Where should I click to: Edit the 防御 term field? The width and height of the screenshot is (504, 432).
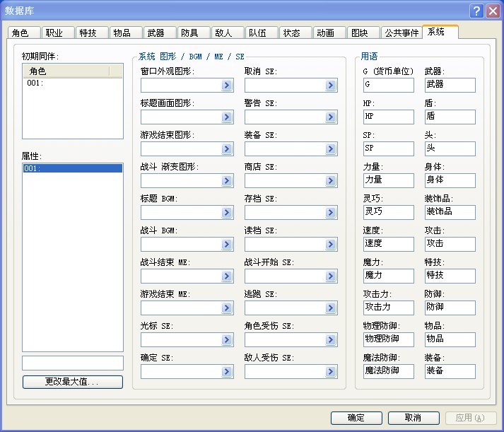click(x=450, y=308)
